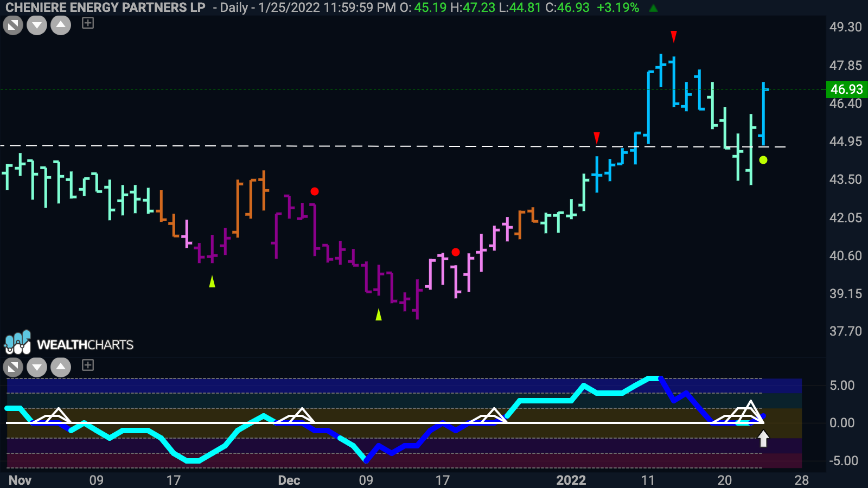Screen dimensions: 868x488
Task: Click the Dec date axis label
Action: (x=289, y=480)
